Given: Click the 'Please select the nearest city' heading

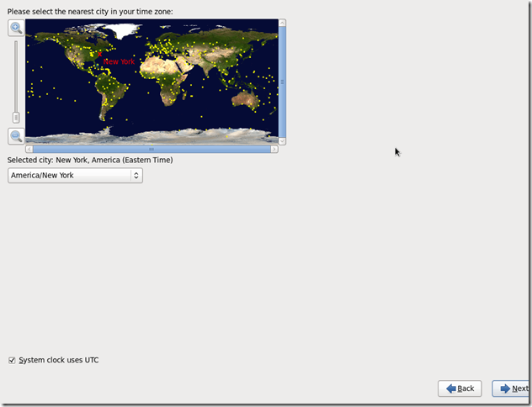Looking at the screenshot, I should 90,12.
